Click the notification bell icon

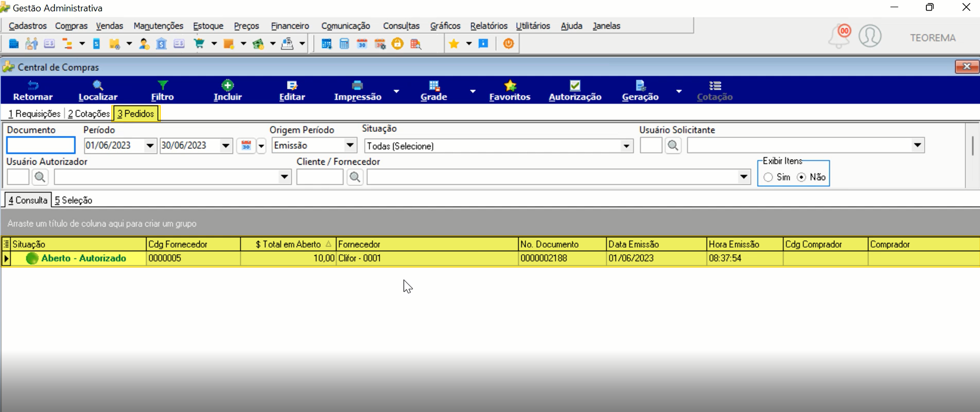839,37
